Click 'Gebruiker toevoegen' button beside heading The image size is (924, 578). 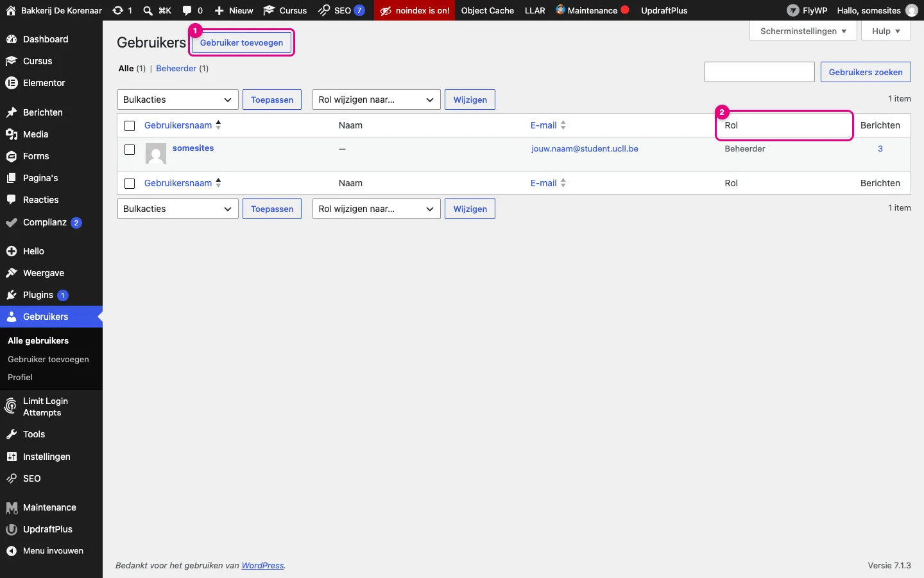[241, 42]
